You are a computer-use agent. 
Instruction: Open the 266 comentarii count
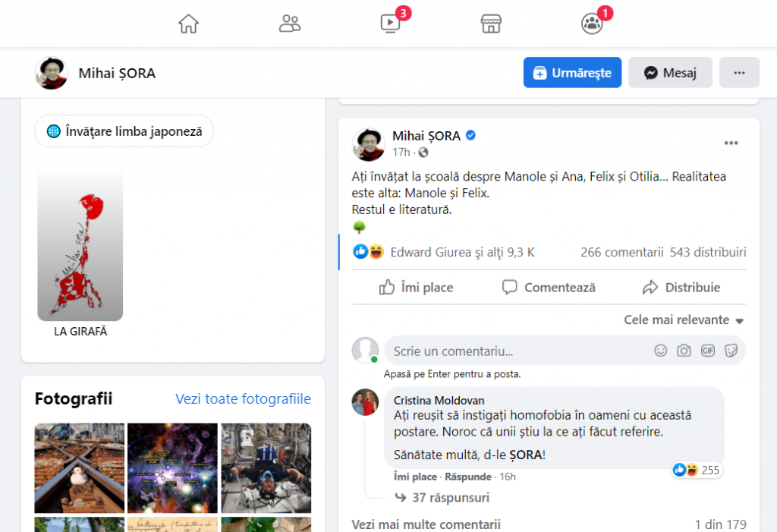click(x=622, y=253)
